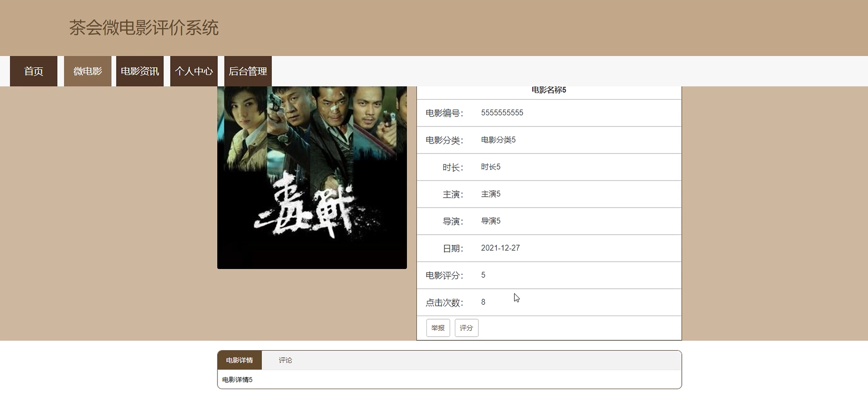Go to the 微电影 section
This screenshot has height=401, width=868.
[88, 71]
